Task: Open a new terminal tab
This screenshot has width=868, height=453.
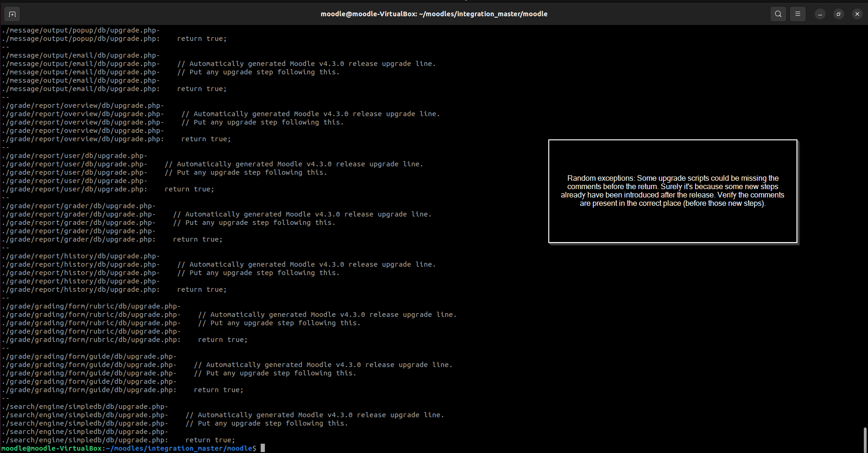Action: click(12, 14)
